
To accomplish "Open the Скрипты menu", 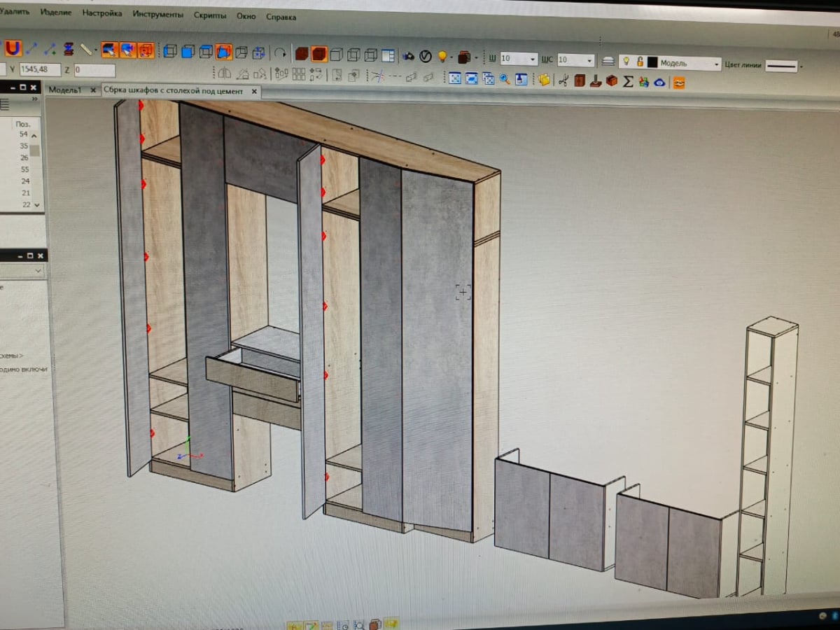I will point(210,15).
